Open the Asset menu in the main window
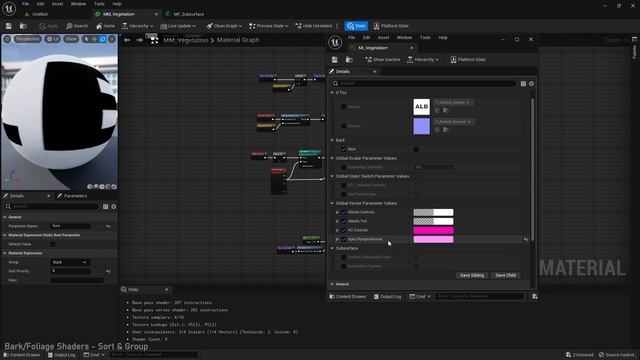The width and height of the screenshot is (640, 360). pos(57,4)
